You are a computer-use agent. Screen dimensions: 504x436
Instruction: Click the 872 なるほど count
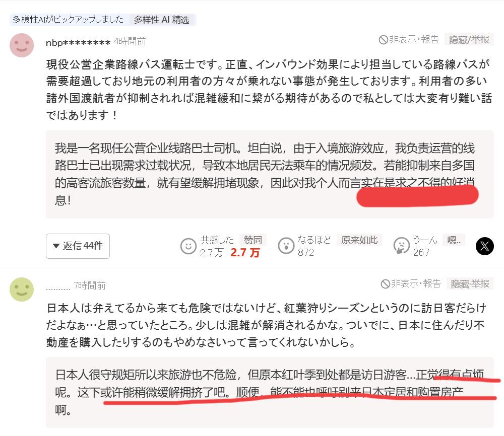[306, 252]
